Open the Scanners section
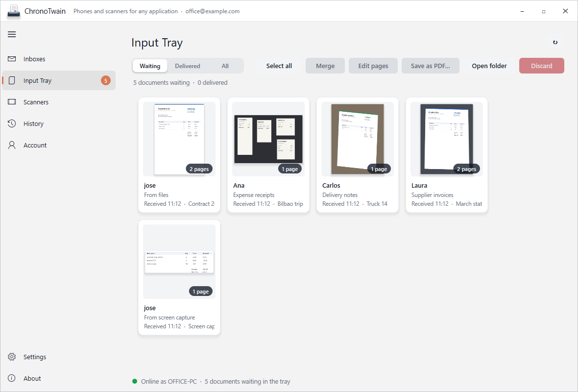This screenshot has height=392, width=578. pyautogui.click(x=59, y=102)
